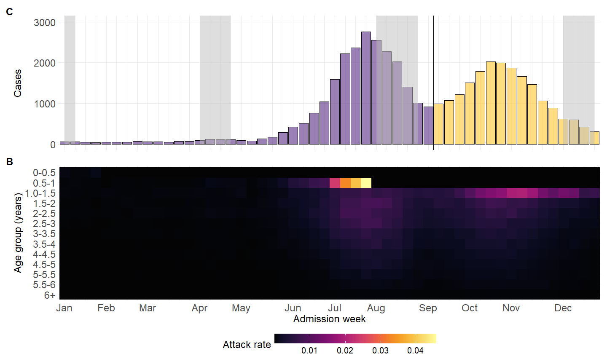The image size is (607, 364).
Task: Click the Admission week axis title
Action: pyautogui.click(x=329, y=319)
